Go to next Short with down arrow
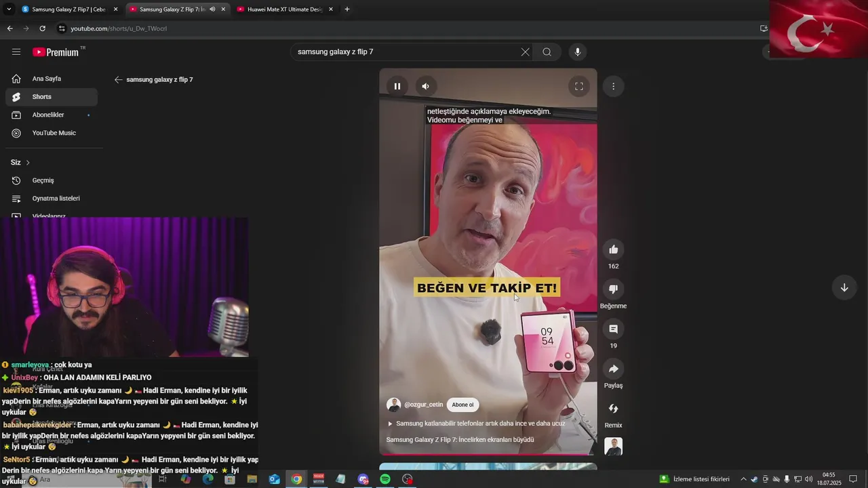This screenshot has height=488, width=868. [x=844, y=287]
